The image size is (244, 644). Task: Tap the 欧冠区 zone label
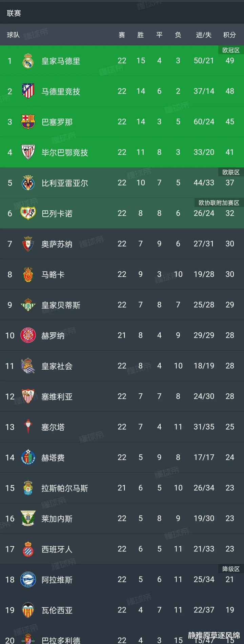coord(231,50)
